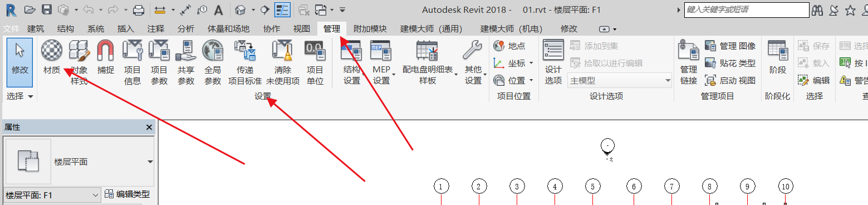
Task: Open the 楼层平面: F1 instance dropdown
Action: pyautogui.click(x=52, y=195)
